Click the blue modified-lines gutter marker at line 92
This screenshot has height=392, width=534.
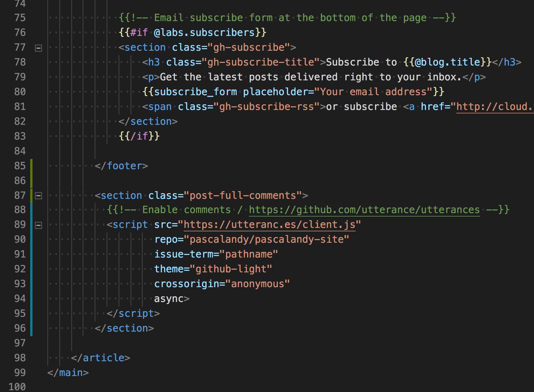tap(31, 269)
